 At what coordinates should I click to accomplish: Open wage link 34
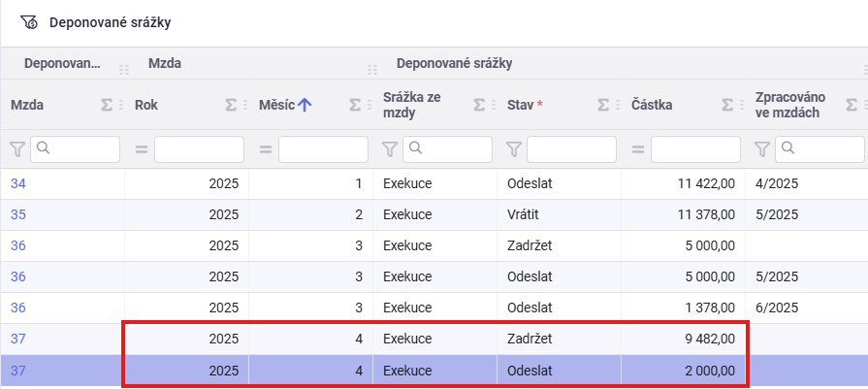tap(17, 182)
